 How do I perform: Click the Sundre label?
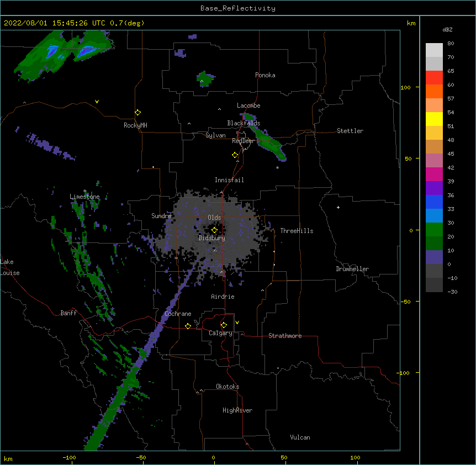click(161, 216)
